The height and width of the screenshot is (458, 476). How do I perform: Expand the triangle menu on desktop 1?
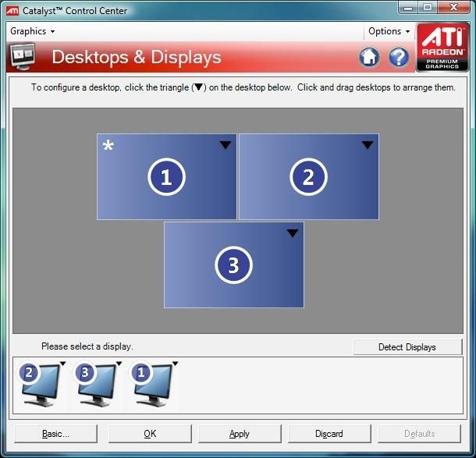(x=226, y=145)
